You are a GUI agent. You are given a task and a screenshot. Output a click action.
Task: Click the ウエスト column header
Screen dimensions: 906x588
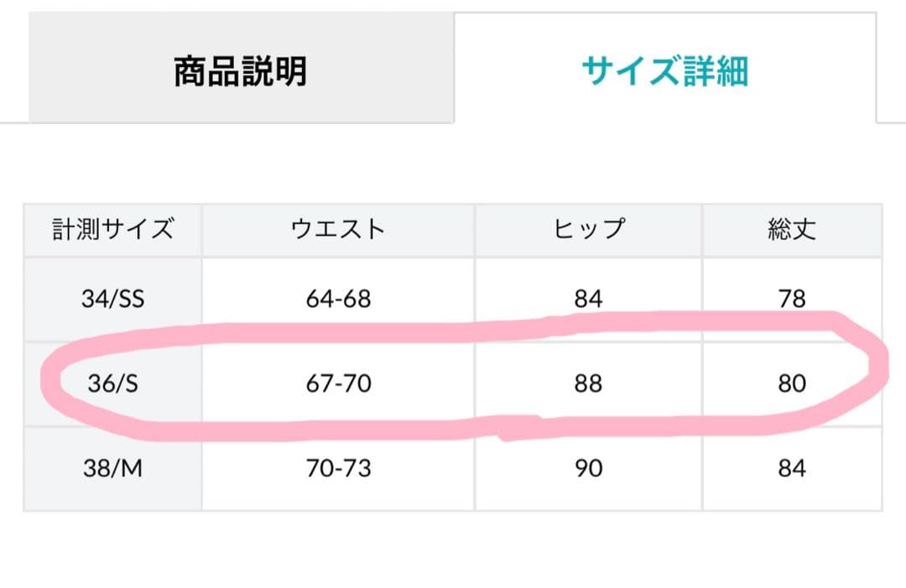338,228
